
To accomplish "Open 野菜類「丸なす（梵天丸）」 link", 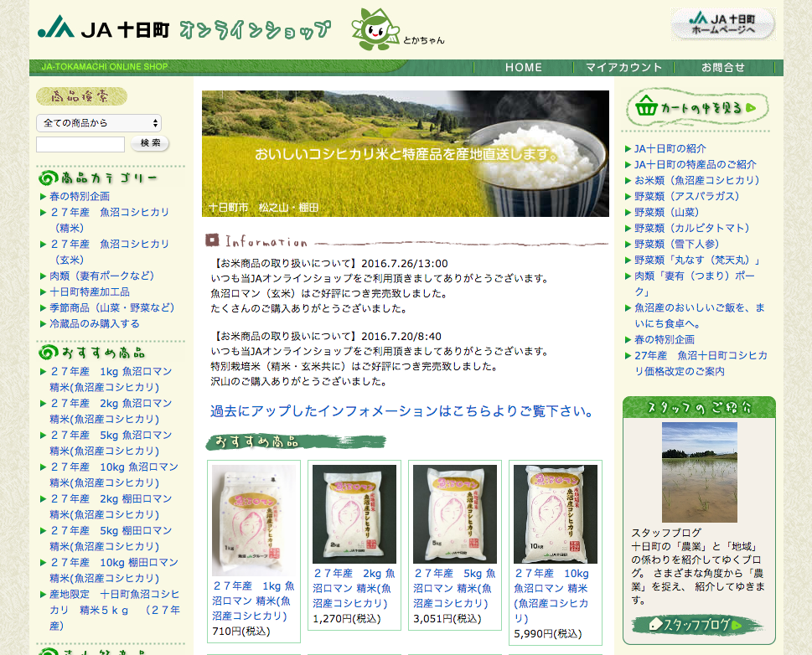I will click(x=699, y=260).
